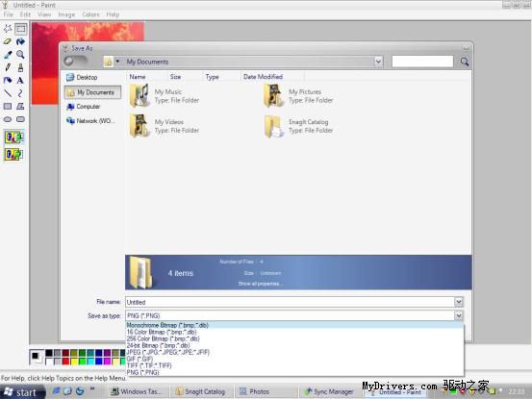
Task: Click the File name input field
Action: coord(290,302)
